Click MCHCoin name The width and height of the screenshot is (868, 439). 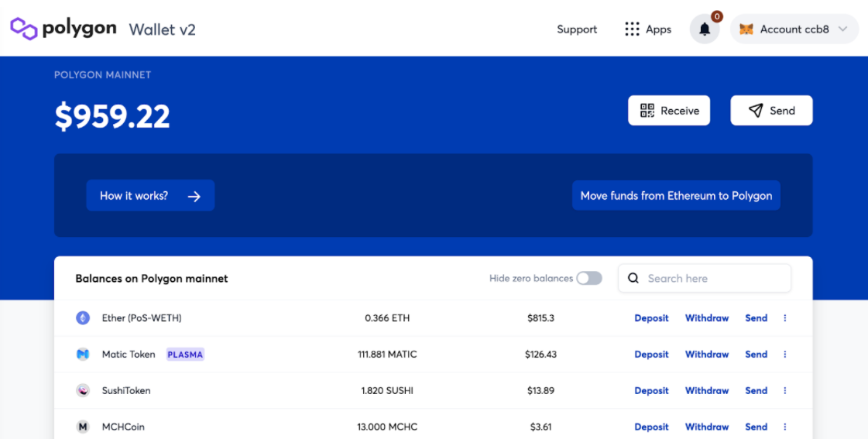click(x=123, y=427)
